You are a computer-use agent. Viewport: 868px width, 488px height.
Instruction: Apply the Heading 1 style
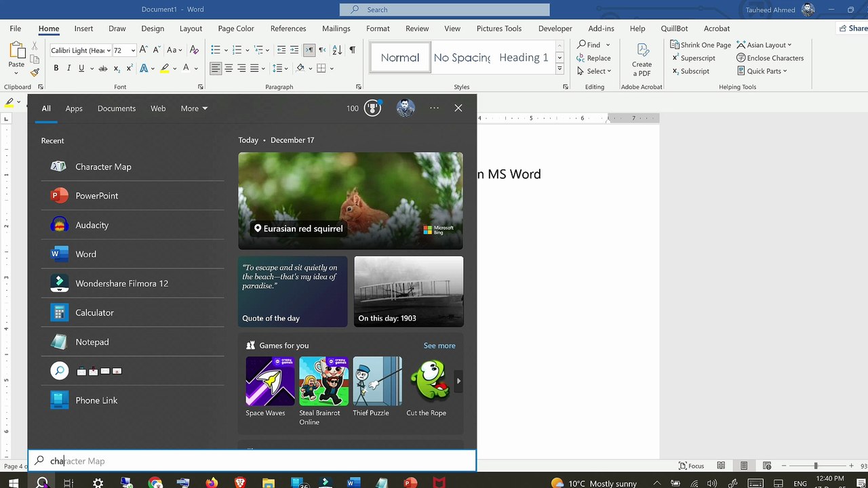[x=524, y=58]
